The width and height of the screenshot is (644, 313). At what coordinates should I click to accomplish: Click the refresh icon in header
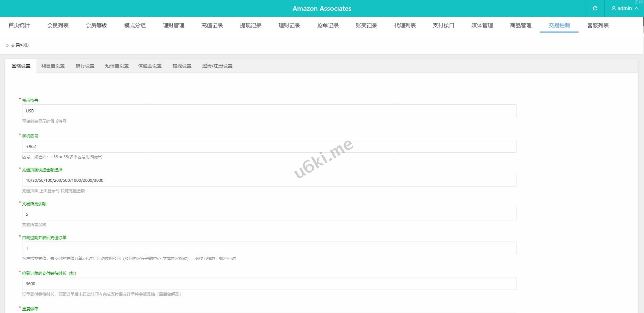coord(595,8)
